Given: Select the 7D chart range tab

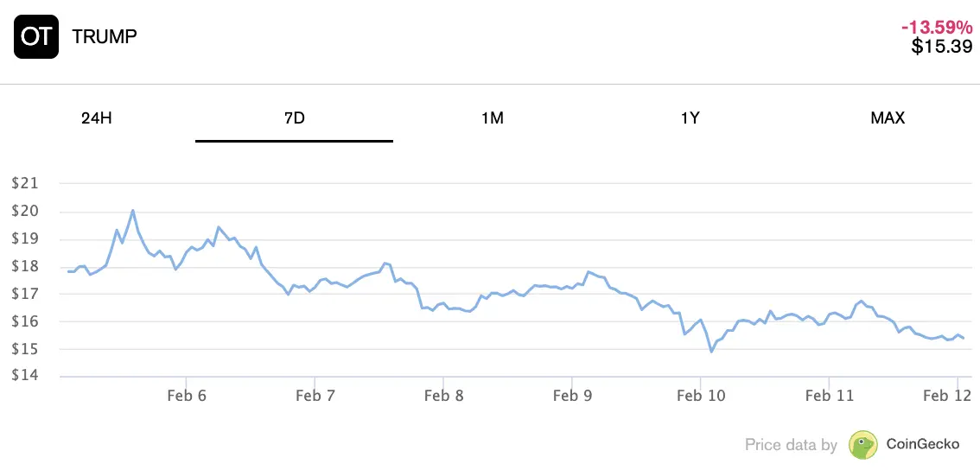Looking at the screenshot, I should coord(294,118).
